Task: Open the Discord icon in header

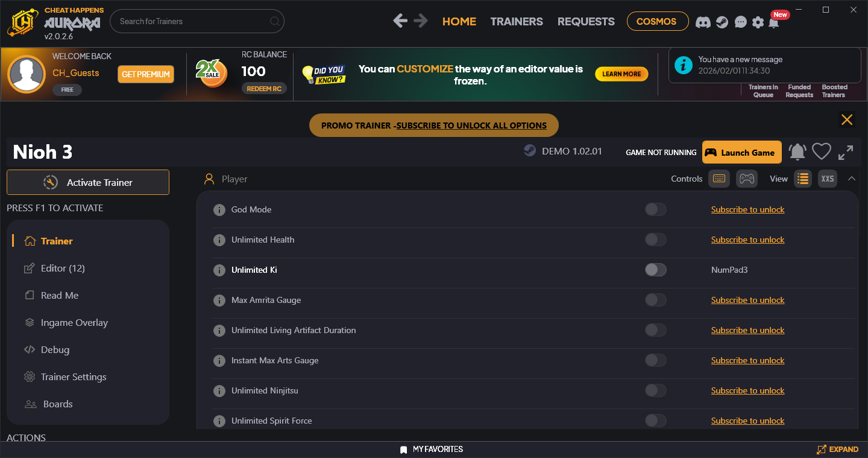Action: [702, 22]
